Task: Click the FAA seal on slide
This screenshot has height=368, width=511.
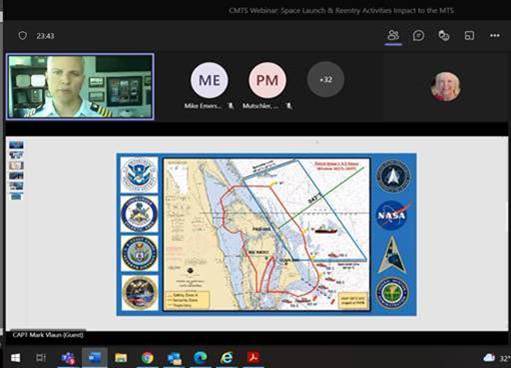Action: click(x=393, y=293)
